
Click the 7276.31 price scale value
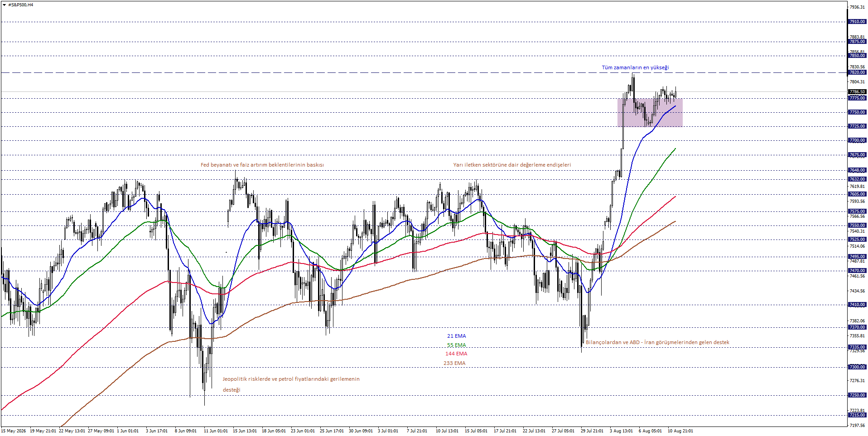(857, 381)
